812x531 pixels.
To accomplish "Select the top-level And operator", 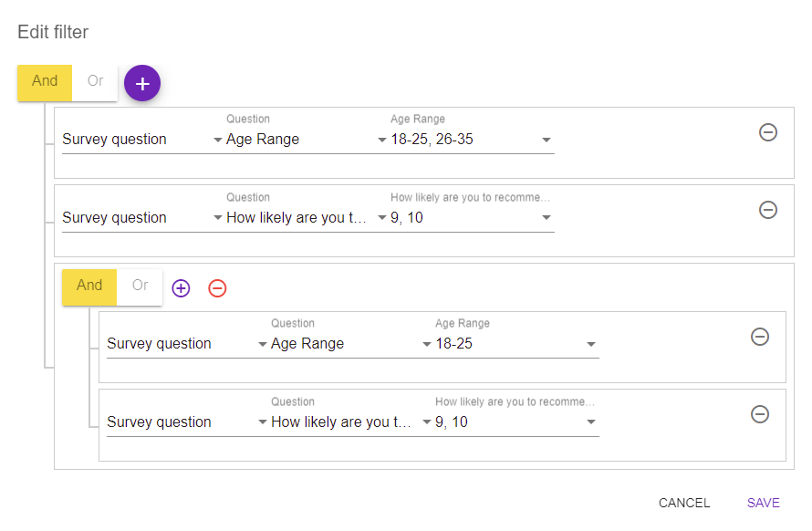I will coord(45,83).
